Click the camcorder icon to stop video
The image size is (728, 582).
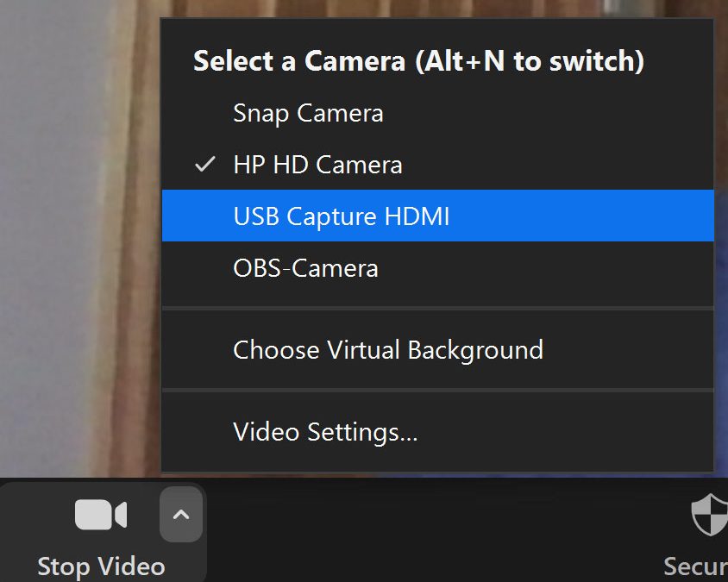(x=100, y=515)
